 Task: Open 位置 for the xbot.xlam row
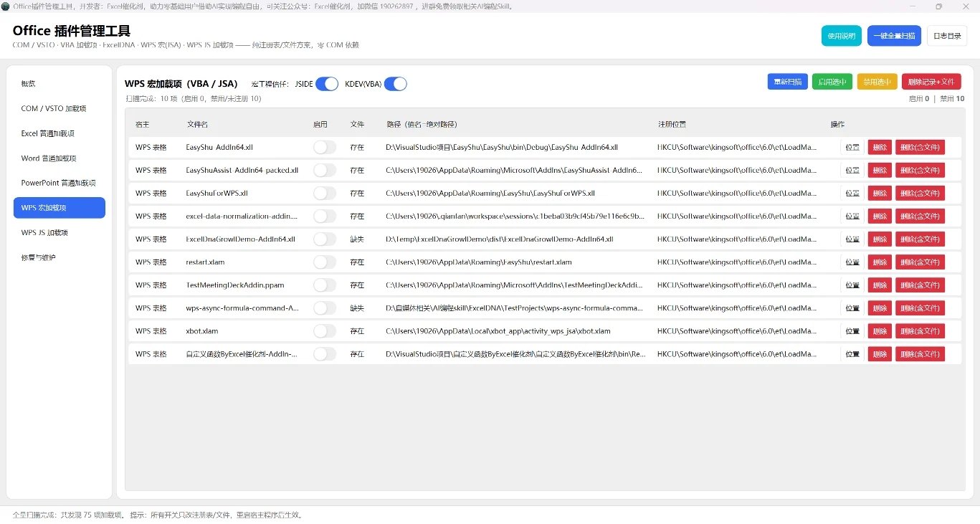point(852,330)
